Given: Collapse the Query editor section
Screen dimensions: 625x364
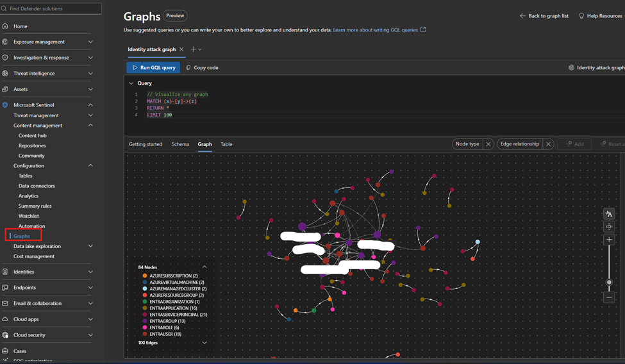Looking at the screenshot, I should (x=131, y=83).
